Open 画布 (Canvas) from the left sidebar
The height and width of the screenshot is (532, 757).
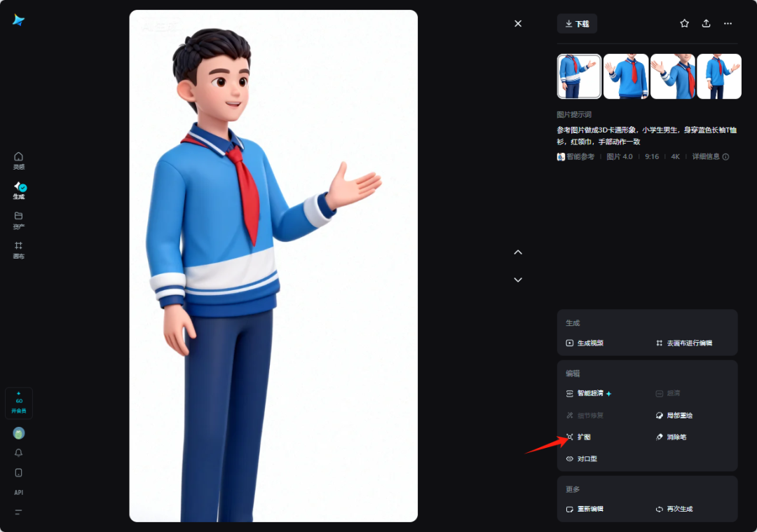point(18,250)
